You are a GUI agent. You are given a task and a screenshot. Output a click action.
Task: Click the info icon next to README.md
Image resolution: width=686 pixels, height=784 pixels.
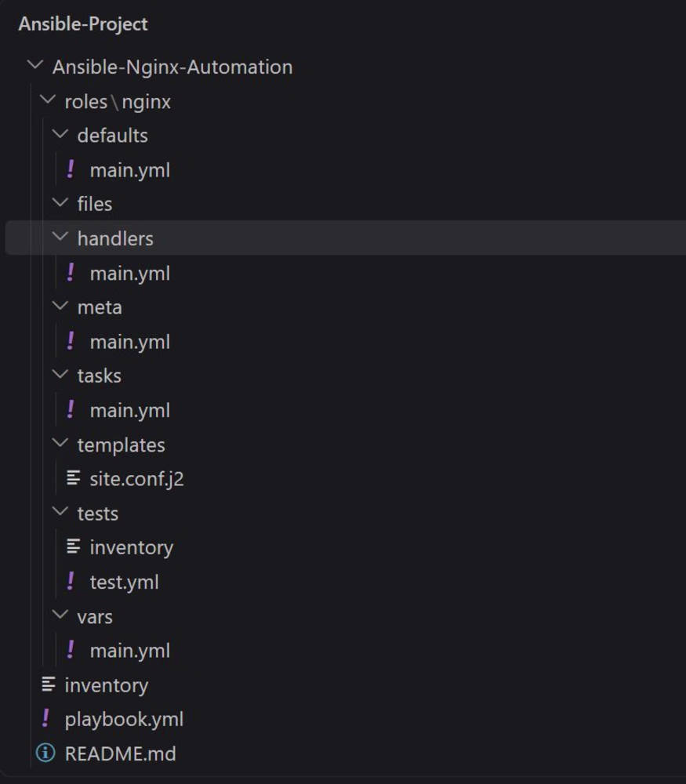tap(45, 753)
